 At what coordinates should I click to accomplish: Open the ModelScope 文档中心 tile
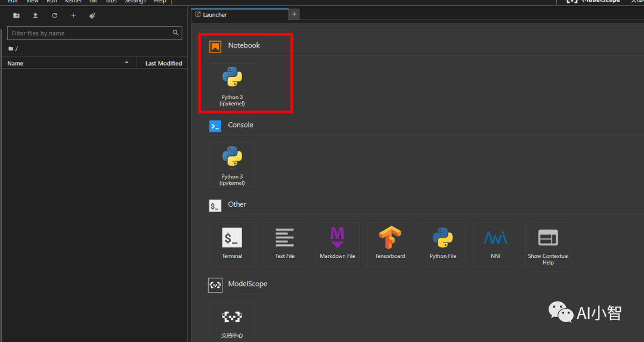point(232,322)
